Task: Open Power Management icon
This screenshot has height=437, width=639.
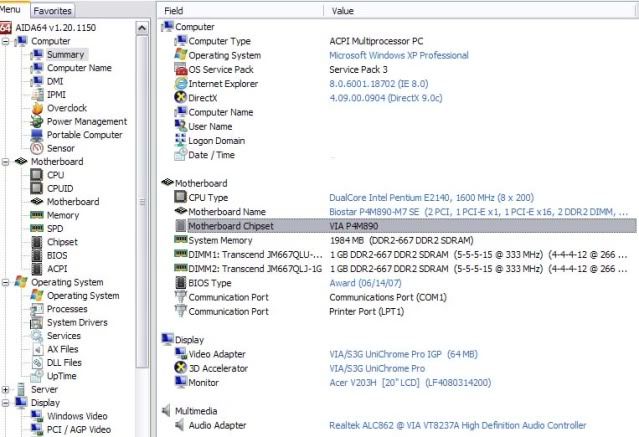Action: (37, 121)
